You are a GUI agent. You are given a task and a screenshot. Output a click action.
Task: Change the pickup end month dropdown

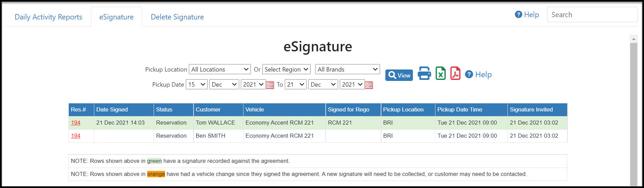coord(323,85)
